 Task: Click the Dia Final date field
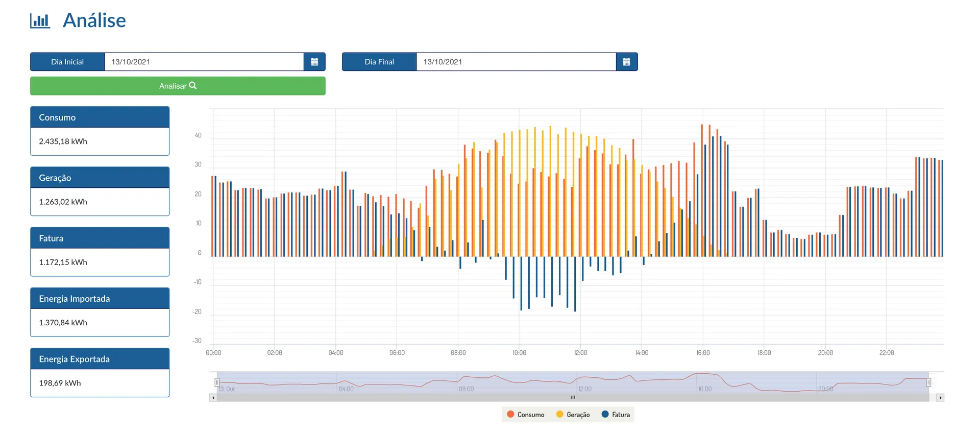(x=516, y=62)
